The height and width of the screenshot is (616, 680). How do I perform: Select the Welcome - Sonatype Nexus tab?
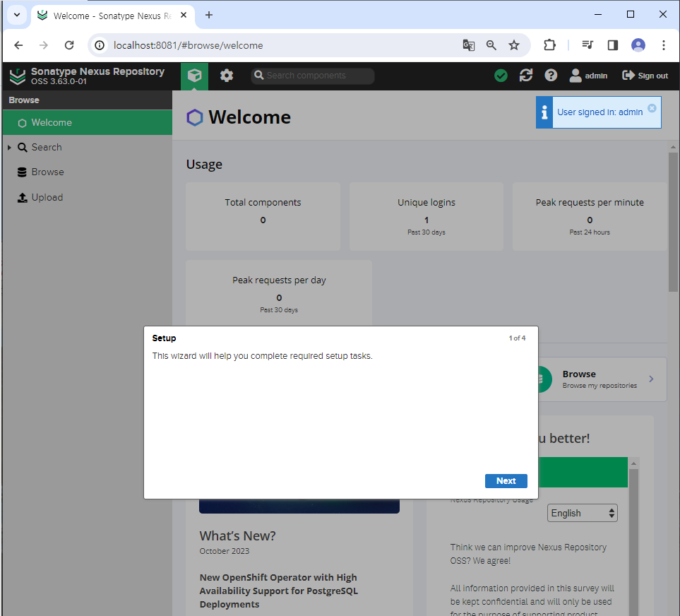(113, 16)
